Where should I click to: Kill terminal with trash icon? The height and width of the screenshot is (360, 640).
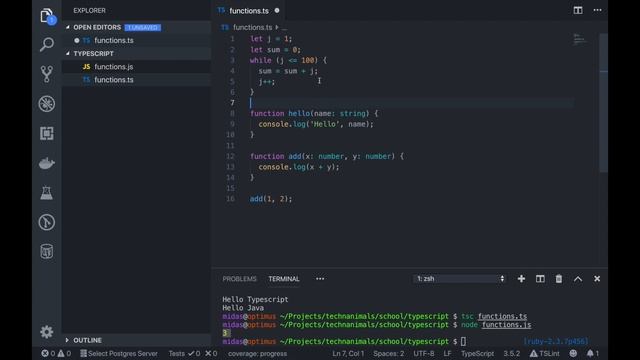tap(559, 279)
